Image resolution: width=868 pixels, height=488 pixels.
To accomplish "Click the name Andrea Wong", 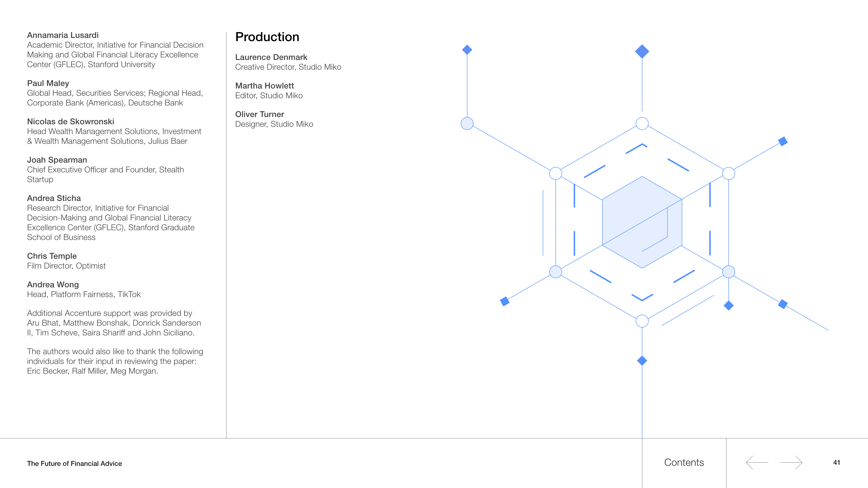I will tap(53, 285).
